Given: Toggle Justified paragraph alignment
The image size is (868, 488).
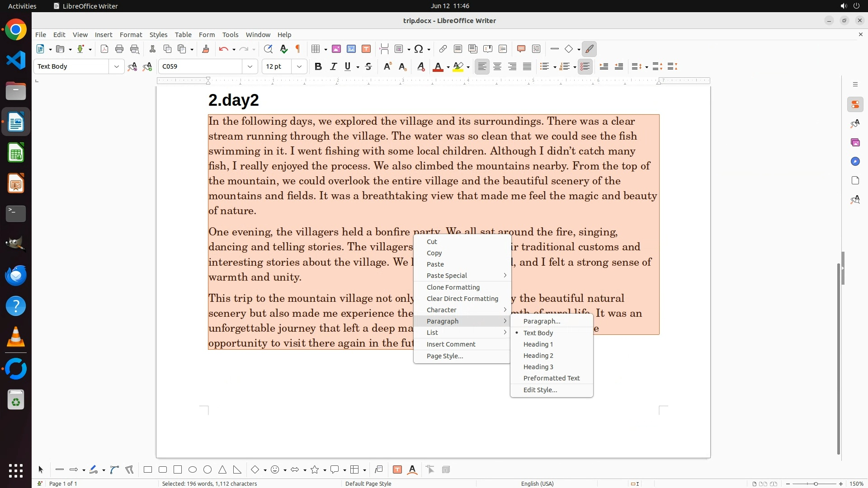Looking at the screenshot, I should point(527,66).
